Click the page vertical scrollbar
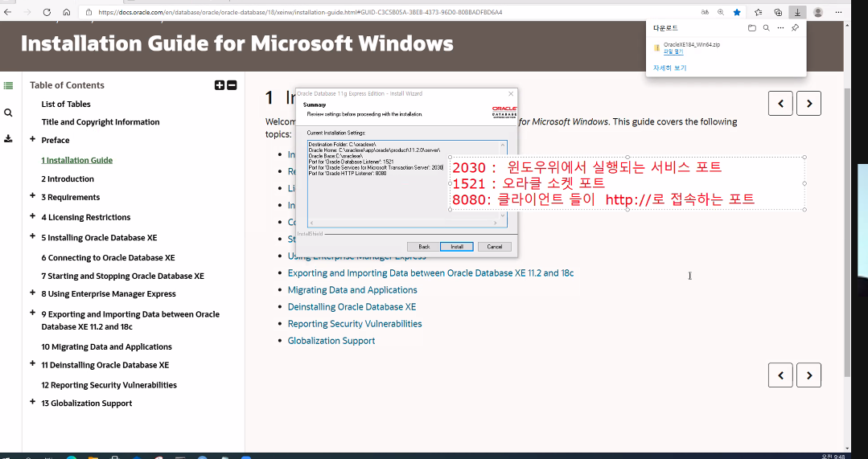 tap(848, 232)
